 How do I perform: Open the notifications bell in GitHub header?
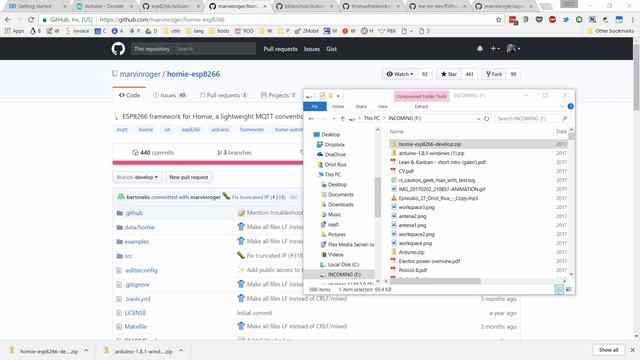point(480,49)
